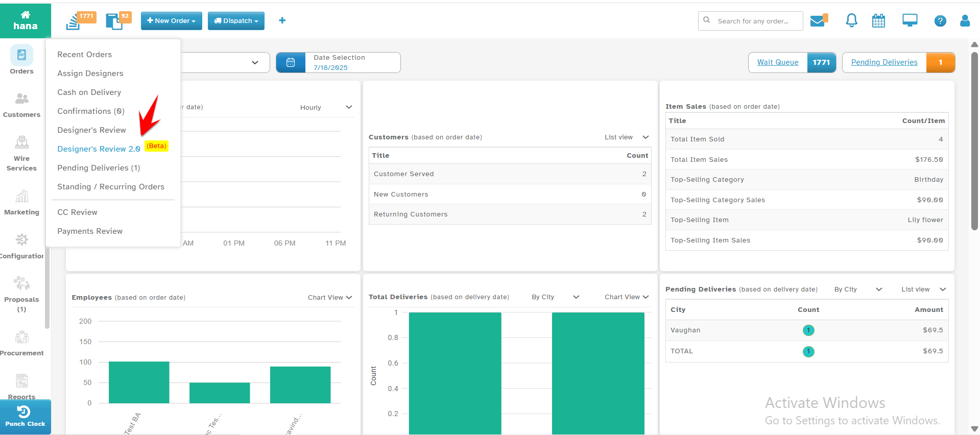Open the New Order dropdown
Viewport: 980px width, 435px height.
[x=172, y=21]
